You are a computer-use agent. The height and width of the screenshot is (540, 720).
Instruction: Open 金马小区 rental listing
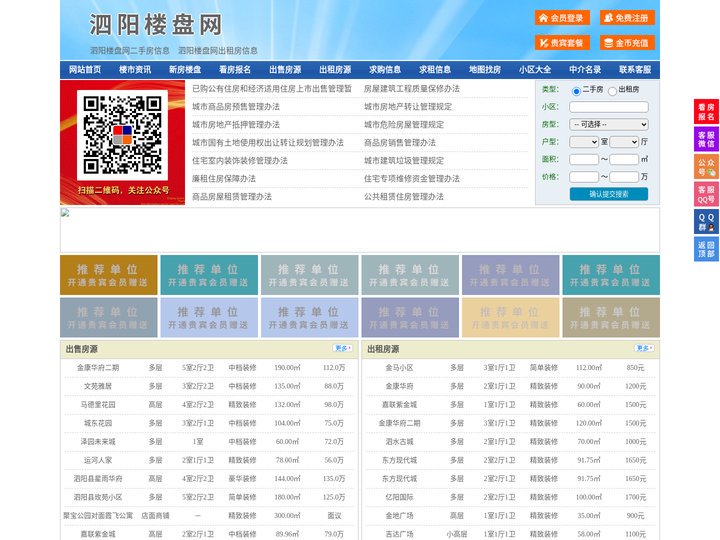coord(399,368)
